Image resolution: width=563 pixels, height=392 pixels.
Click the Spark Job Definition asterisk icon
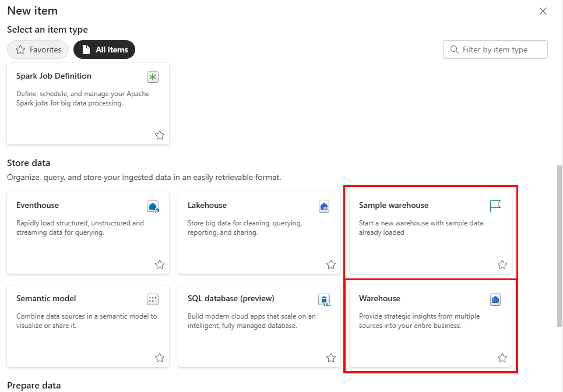[153, 77]
